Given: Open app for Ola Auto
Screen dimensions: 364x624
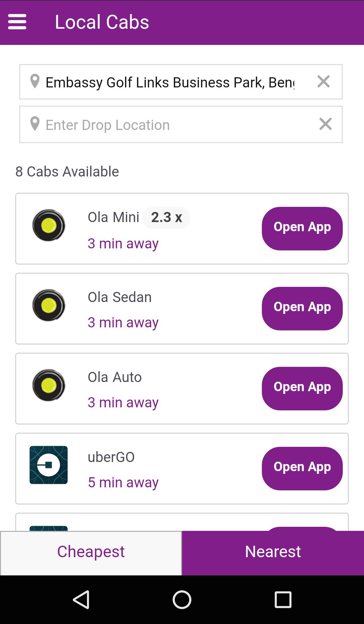Looking at the screenshot, I should point(302,388).
